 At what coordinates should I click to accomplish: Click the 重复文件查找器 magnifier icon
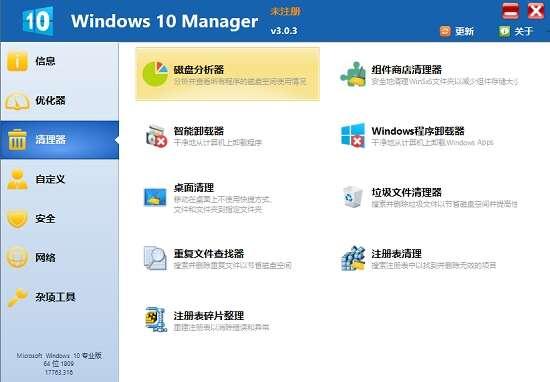tap(155, 258)
